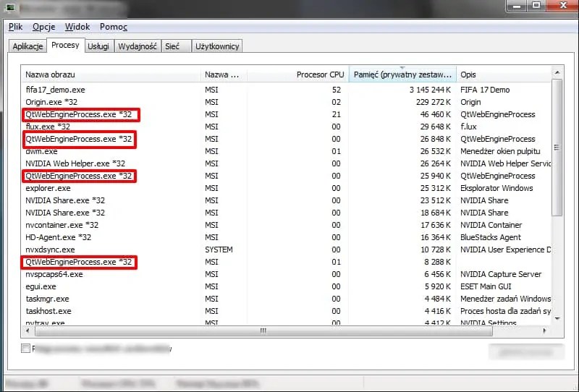Select the nvcontainer.exe *32 process
The width and height of the screenshot is (579, 392).
pos(286,225)
